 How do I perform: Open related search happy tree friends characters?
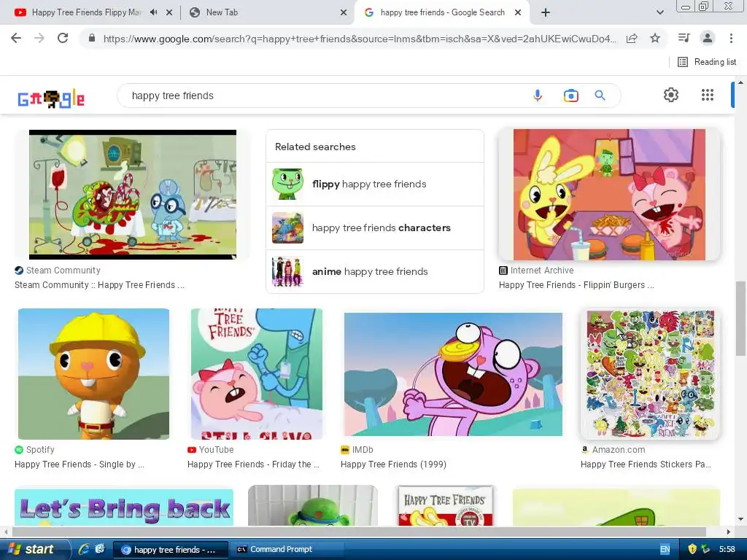375,228
